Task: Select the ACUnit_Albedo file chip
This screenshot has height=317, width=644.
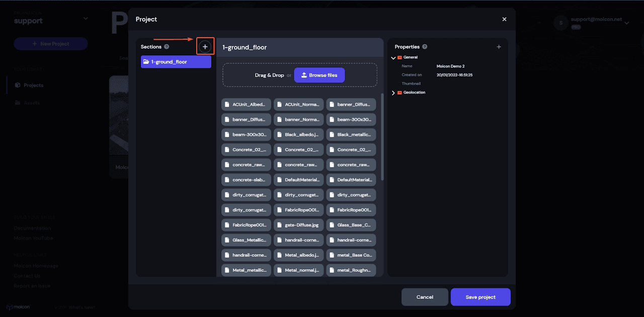Action: 246,104
